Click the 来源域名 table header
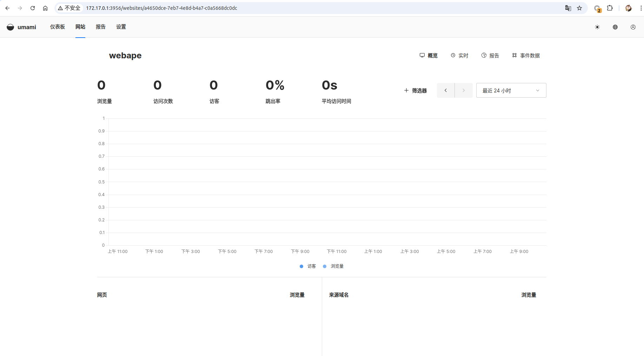Viewport: 644px width, 356px height. point(339,295)
